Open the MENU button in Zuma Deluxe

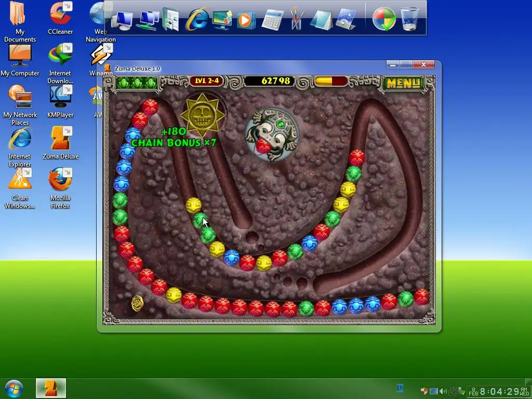403,83
